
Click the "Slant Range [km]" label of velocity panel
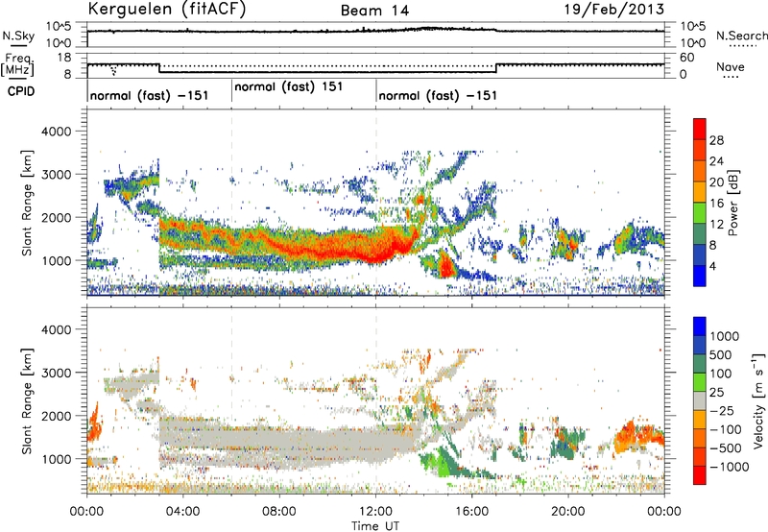coord(27,401)
